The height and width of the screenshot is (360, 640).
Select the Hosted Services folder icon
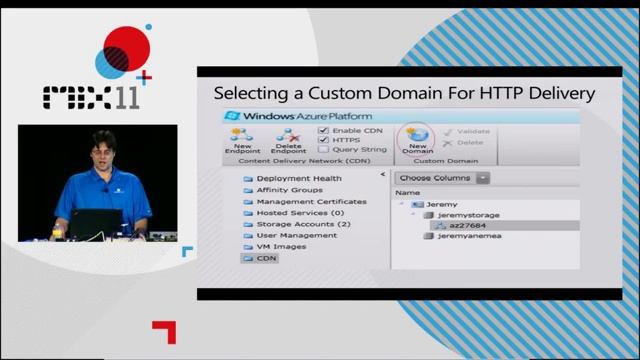(248, 213)
